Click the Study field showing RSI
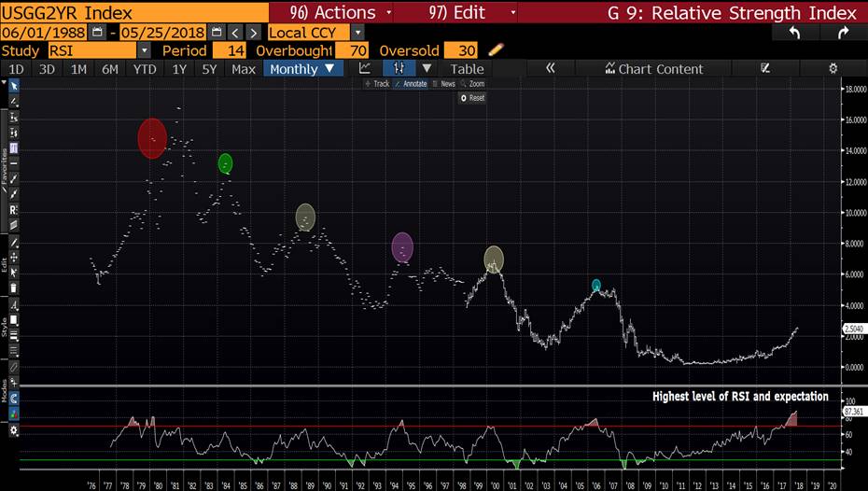The width and height of the screenshot is (868, 491). pyautogui.click(x=91, y=50)
